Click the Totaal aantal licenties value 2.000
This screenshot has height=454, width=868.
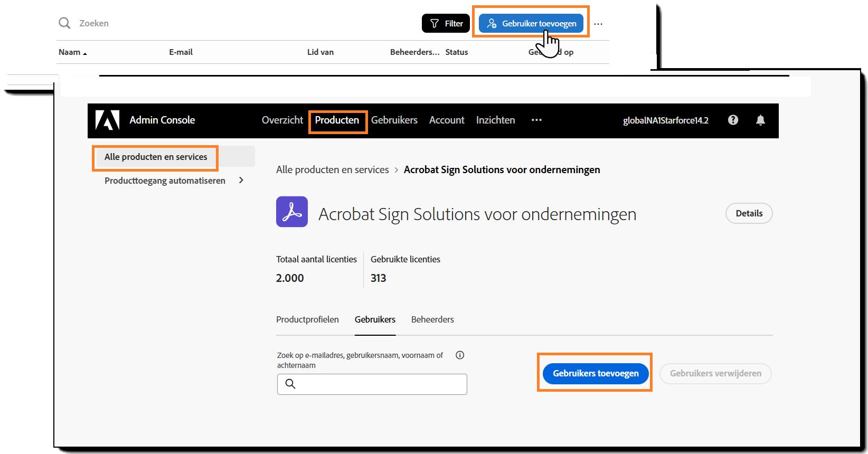pos(290,278)
